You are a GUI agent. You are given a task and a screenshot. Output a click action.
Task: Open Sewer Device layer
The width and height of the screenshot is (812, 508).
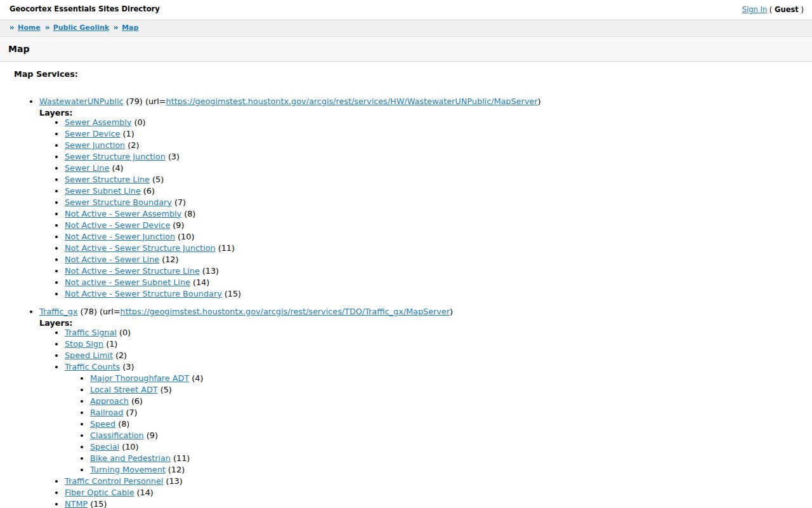92,134
